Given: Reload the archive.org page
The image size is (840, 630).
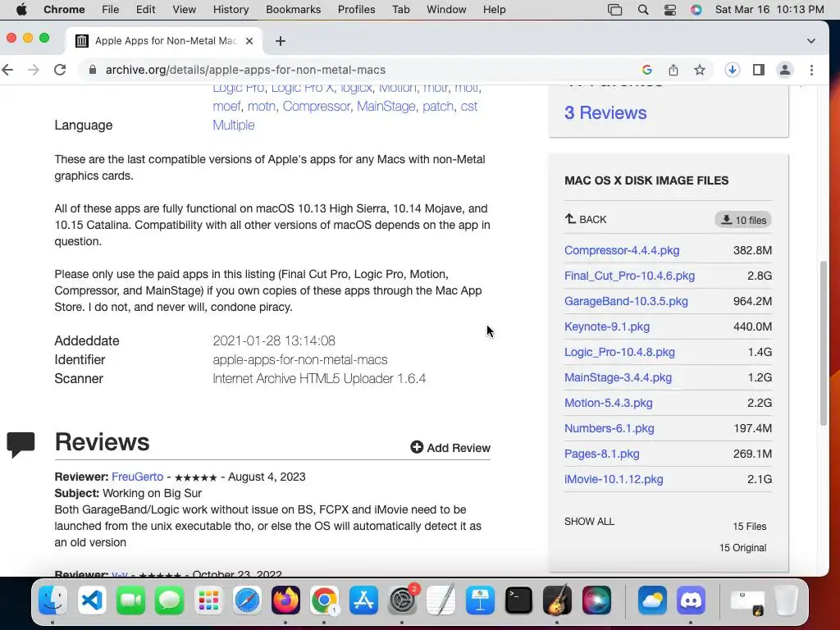Looking at the screenshot, I should click(x=60, y=70).
